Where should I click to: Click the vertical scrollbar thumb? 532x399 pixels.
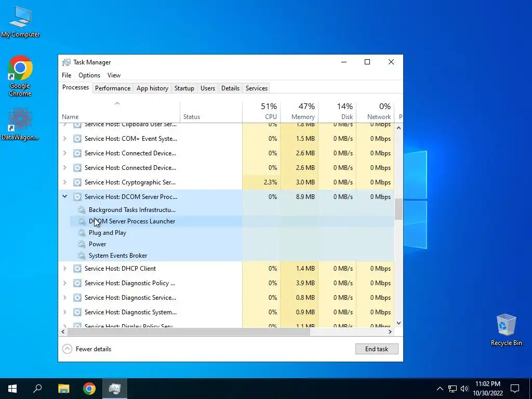398,209
